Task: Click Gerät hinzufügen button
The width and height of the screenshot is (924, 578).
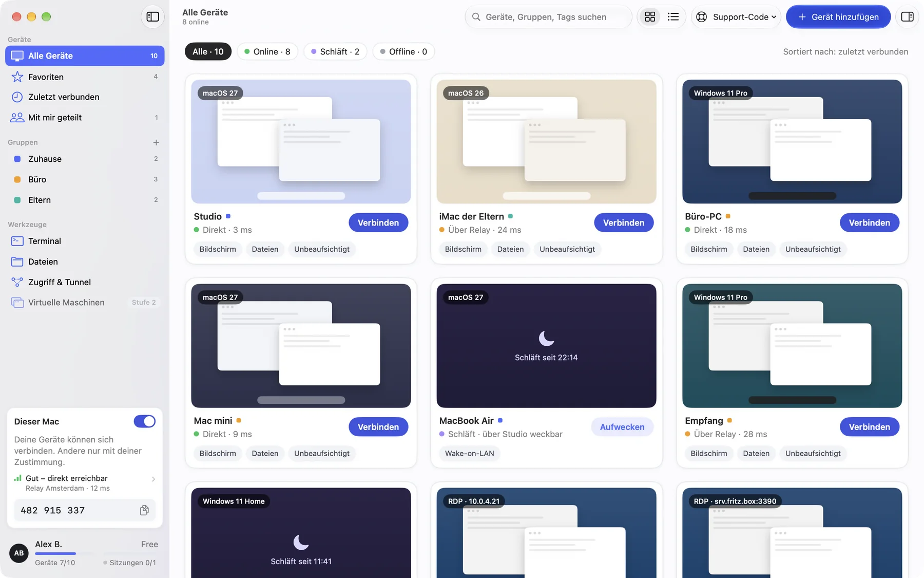Action: pyautogui.click(x=838, y=17)
